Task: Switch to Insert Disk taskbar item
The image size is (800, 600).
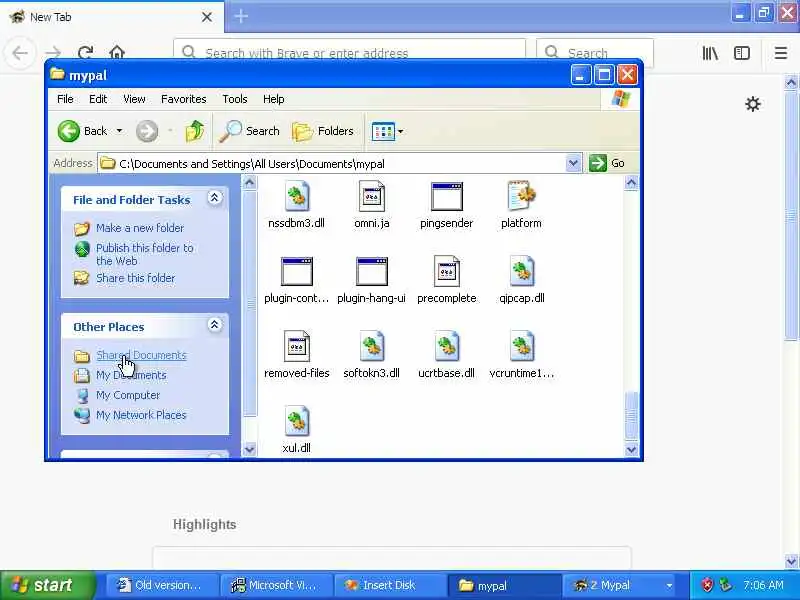Action: (x=390, y=585)
